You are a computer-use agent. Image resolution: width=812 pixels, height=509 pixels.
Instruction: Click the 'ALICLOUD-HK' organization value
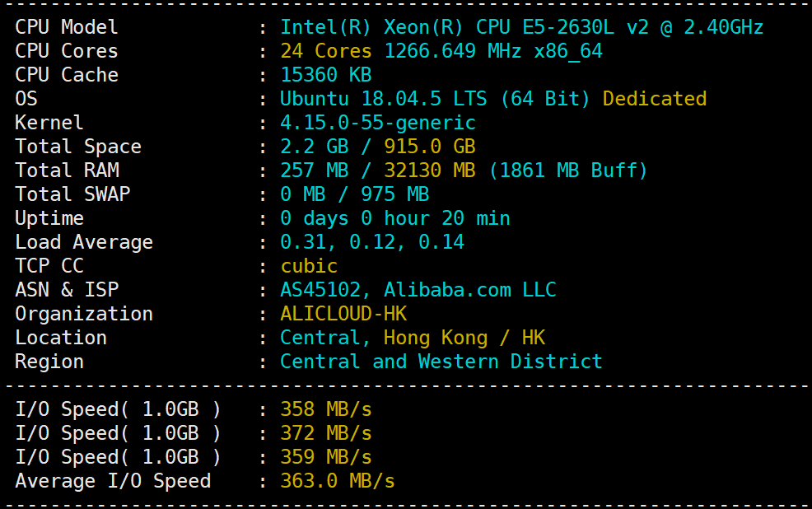tap(343, 313)
